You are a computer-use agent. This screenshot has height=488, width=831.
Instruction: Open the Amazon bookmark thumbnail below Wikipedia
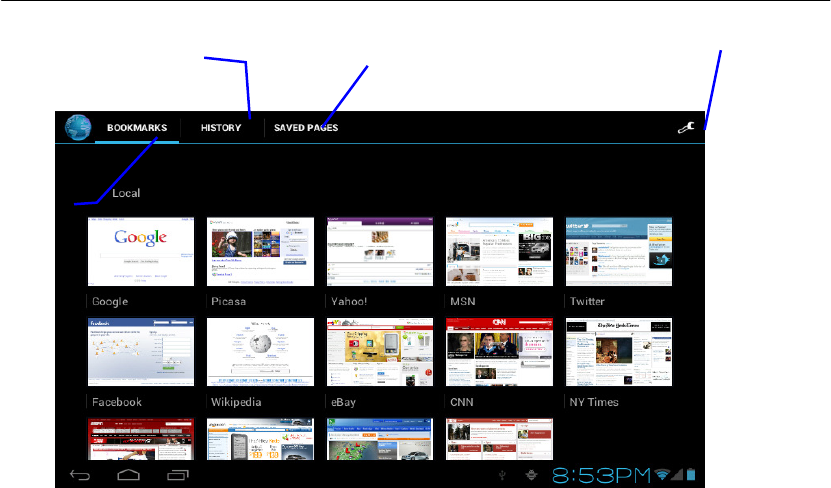coord(260,439)
